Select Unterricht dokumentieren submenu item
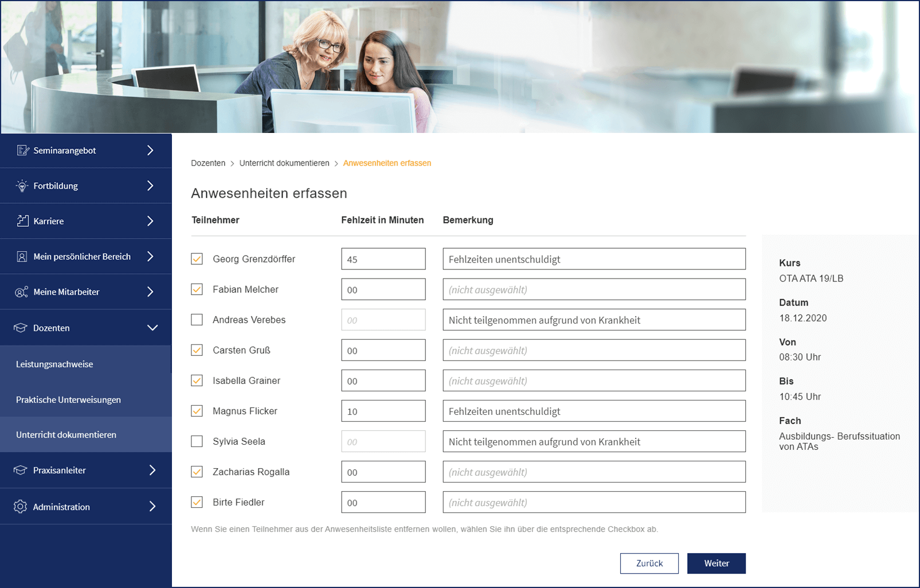This screenshot has width=920, height=588. [x=86, y=434]
